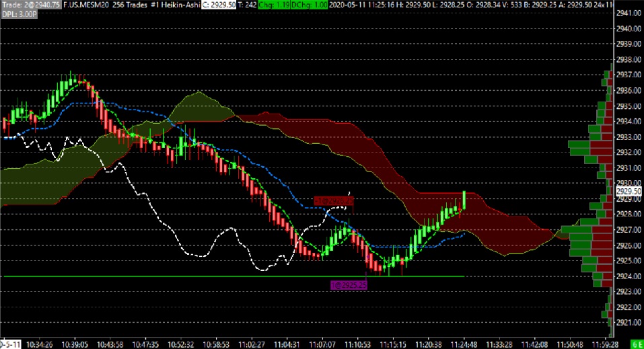The height and width of the screenshot is (349, 644).
Task: Click the 2927.00 price scale label
Action: pos(629,229)
